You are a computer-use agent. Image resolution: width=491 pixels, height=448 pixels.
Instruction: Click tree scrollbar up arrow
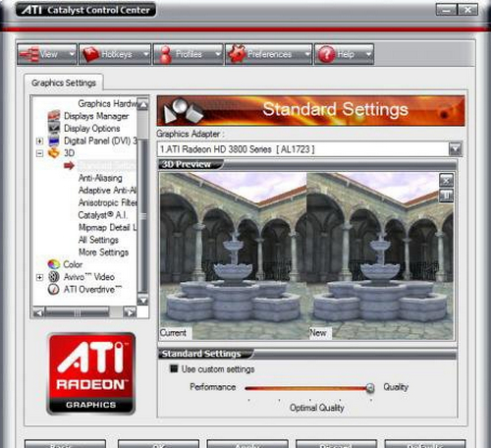(x=142, y=104)
